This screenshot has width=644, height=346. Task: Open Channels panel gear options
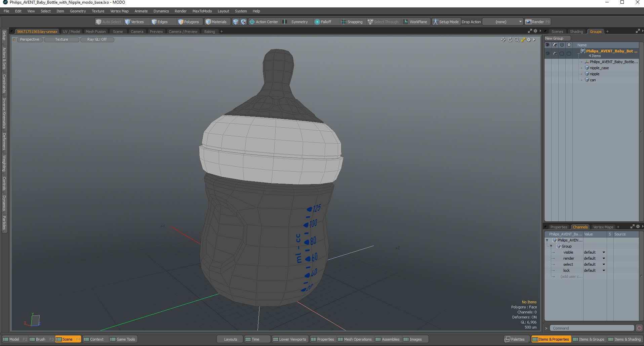click(x=638, y=227)
